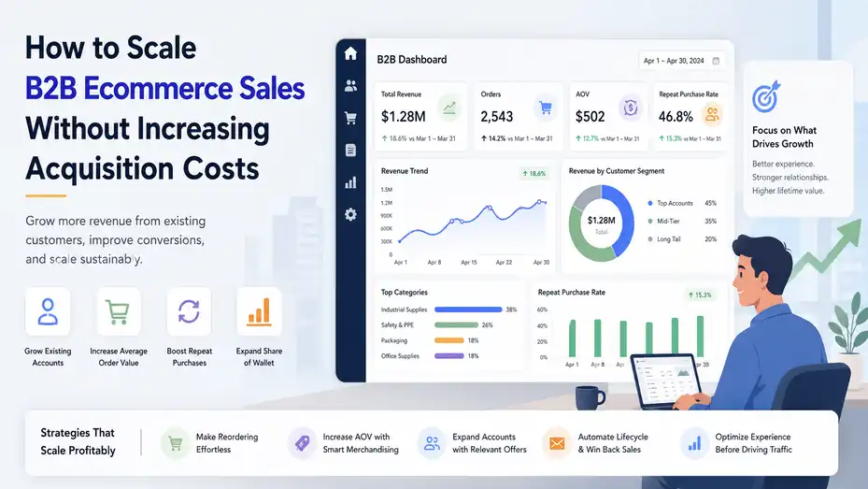This screenshot has height=489, width=868.
Task: Click the laptop screen in the illustration
Action: point(666,381)
